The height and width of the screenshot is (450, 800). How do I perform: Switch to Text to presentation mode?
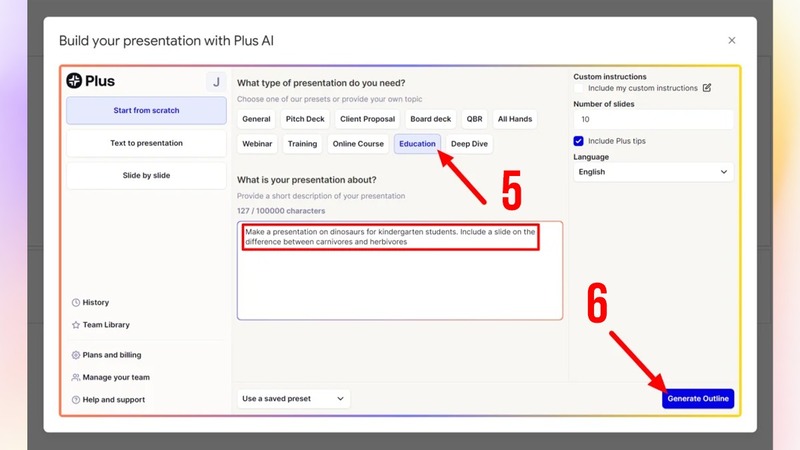point(146,143)
